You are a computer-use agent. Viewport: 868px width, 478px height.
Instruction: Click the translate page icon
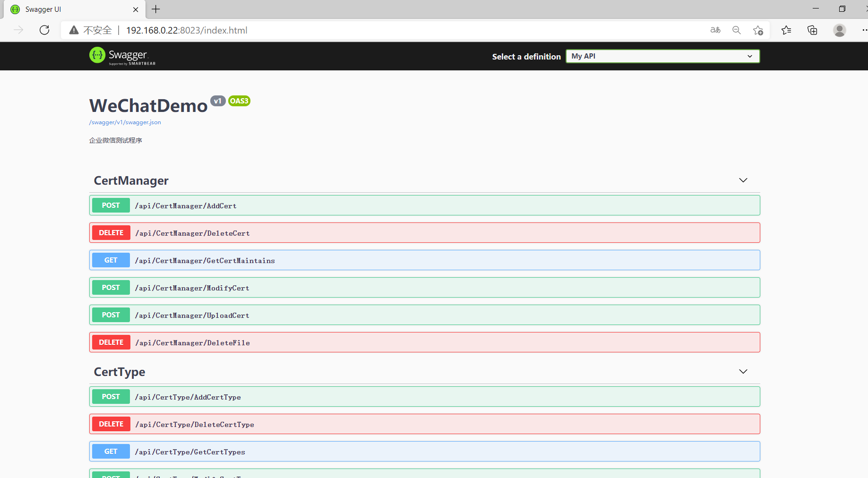[715, 30]
